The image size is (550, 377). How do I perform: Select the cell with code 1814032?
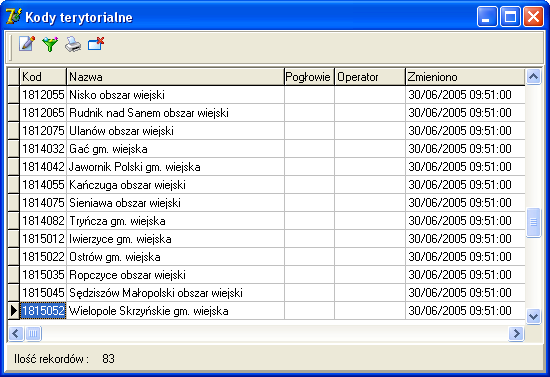43,149
